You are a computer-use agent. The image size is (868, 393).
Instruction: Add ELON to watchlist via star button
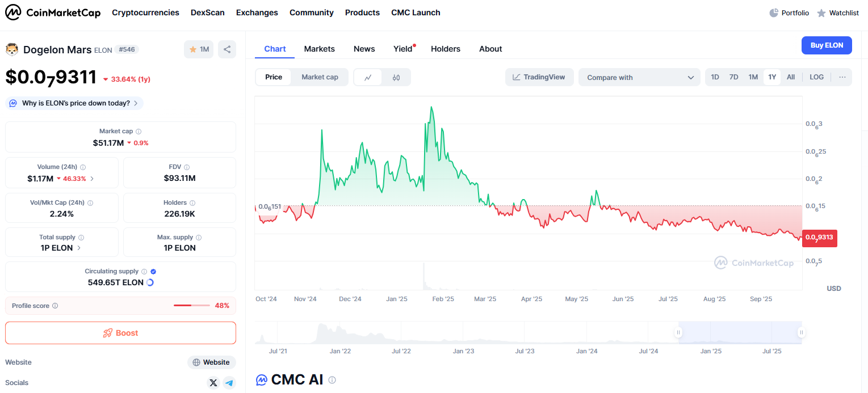point(199,49)
